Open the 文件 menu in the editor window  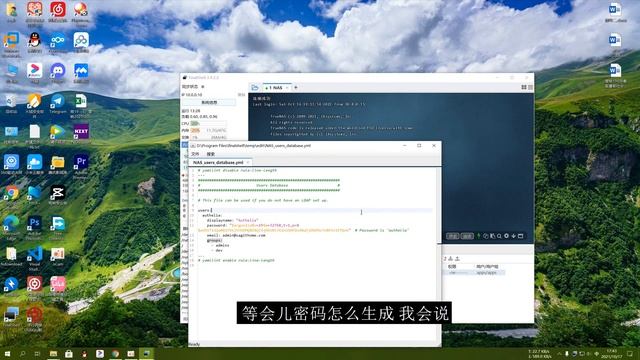coord(195,154)
